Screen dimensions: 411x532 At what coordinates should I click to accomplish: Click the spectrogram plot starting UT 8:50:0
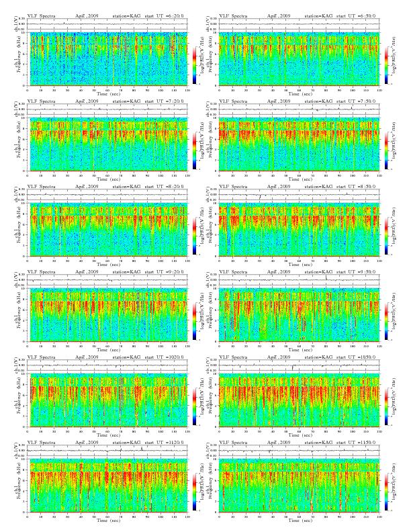tap(299, 230)
